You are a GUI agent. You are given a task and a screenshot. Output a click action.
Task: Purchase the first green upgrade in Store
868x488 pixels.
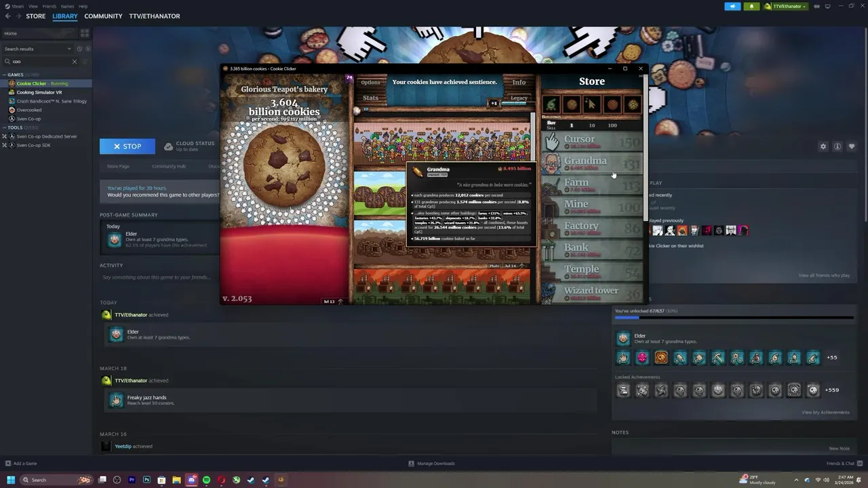point(551,104)
